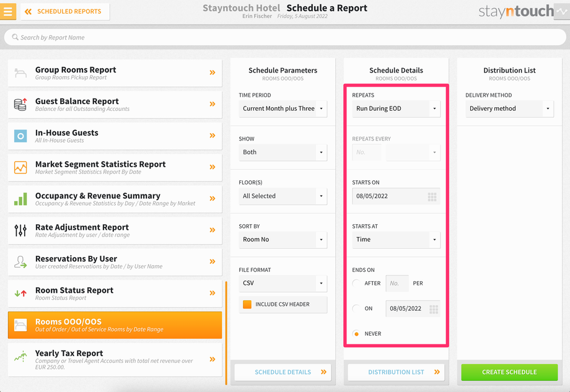Click the Group Rooms Report bed icon
The width and height of the screenshot is (570, 392).
pos(20,72)
